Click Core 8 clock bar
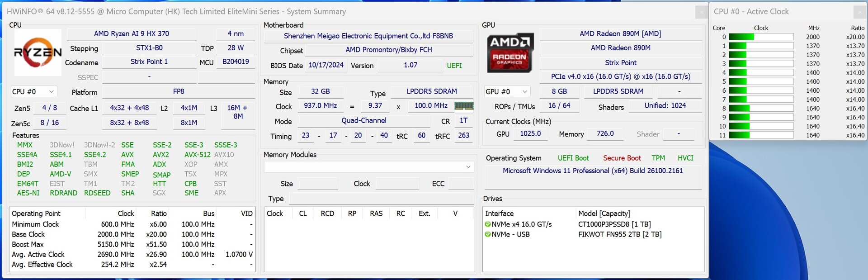Screen dimensions: 868x280 pos(761,109)
